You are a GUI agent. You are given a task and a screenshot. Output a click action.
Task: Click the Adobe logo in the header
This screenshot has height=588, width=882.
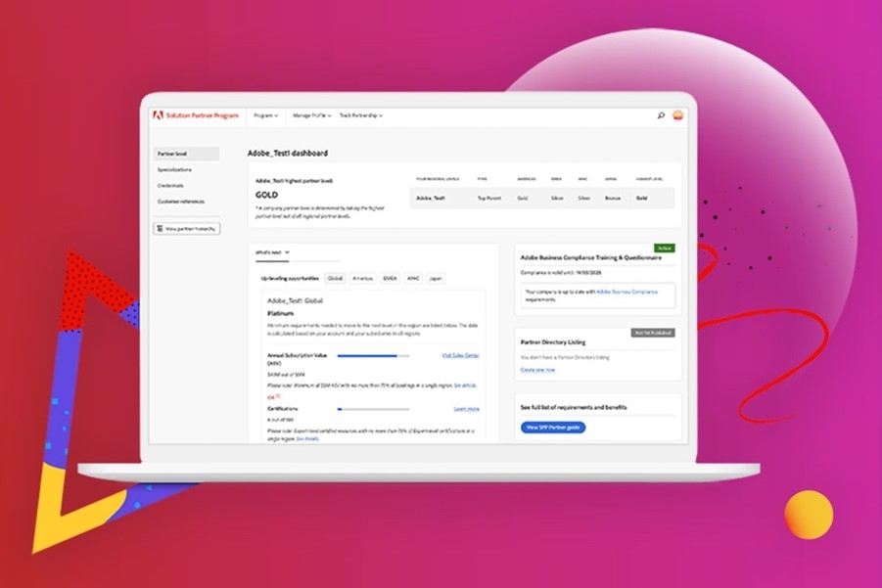click(158, 115)
